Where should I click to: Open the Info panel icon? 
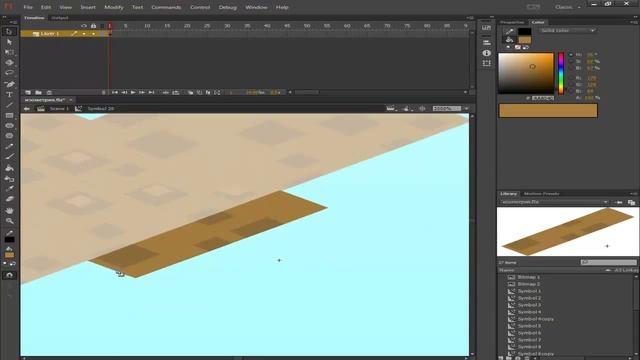pyautogui.click(x=487, y=53)
